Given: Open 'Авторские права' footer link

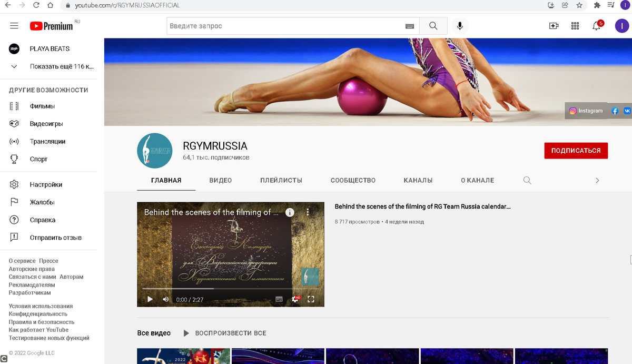Looking at the screenshot, I should (32, 269).
